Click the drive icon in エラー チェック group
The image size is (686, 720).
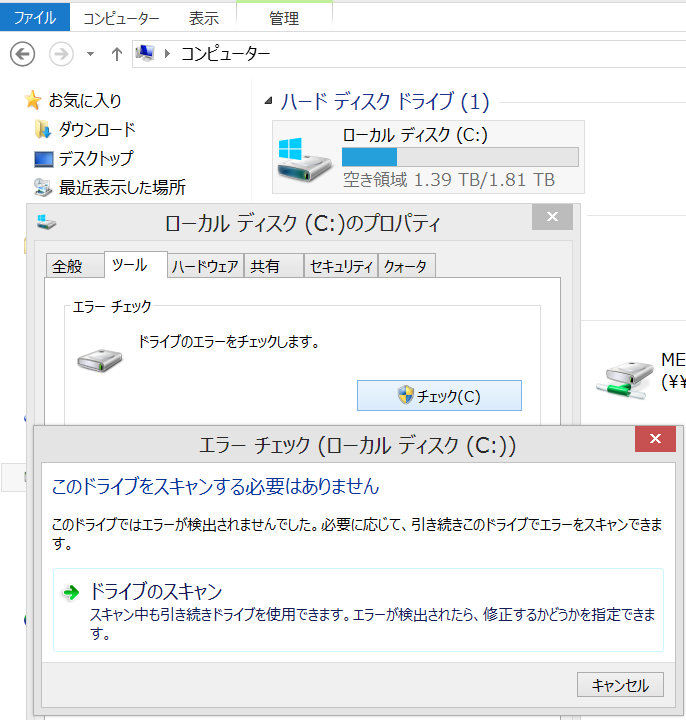click(x=100, y=360)
